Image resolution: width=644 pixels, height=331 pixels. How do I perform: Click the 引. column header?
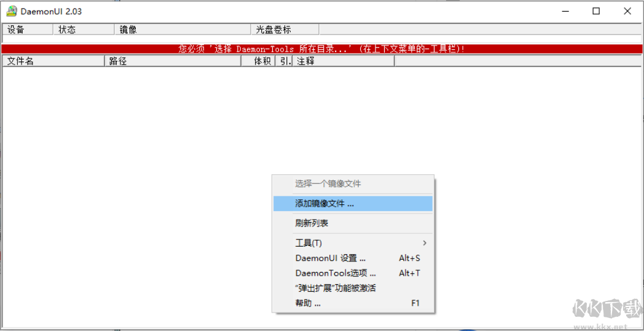coord(284,62)
